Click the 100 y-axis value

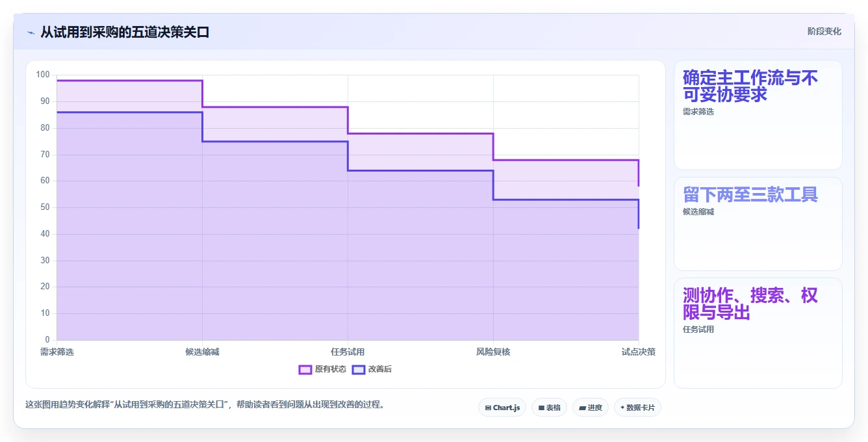coord(43,75)
